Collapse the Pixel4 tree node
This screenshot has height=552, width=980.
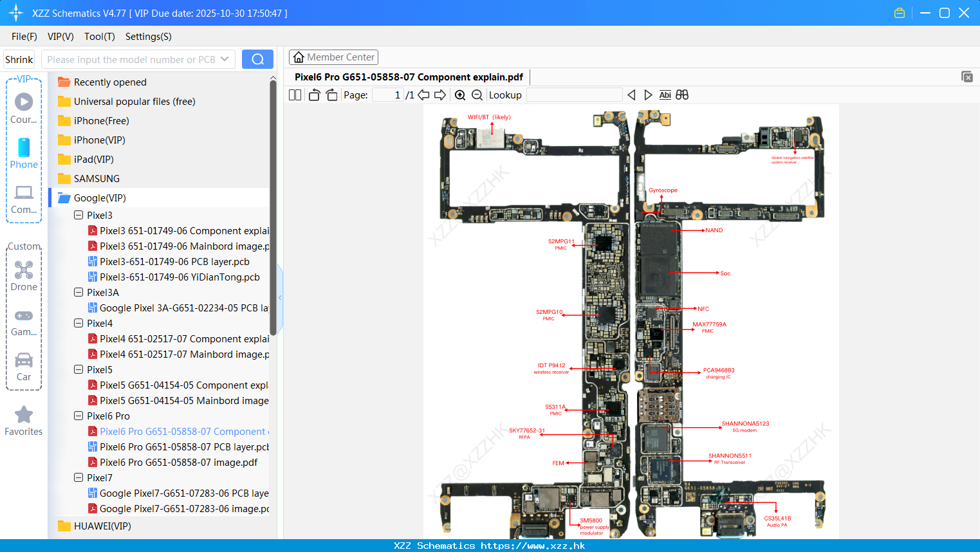point(79,323)
